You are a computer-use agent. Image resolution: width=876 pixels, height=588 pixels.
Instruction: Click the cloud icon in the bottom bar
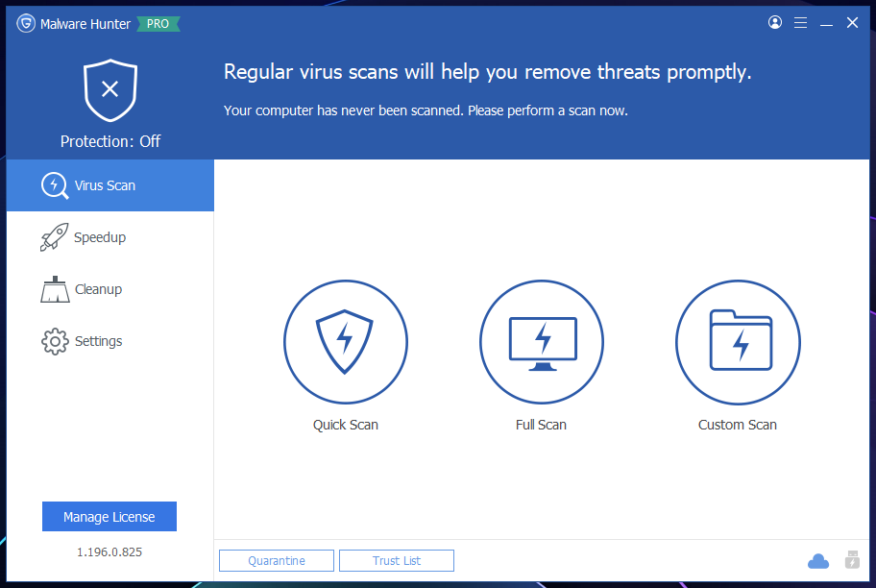pos(818,560)
